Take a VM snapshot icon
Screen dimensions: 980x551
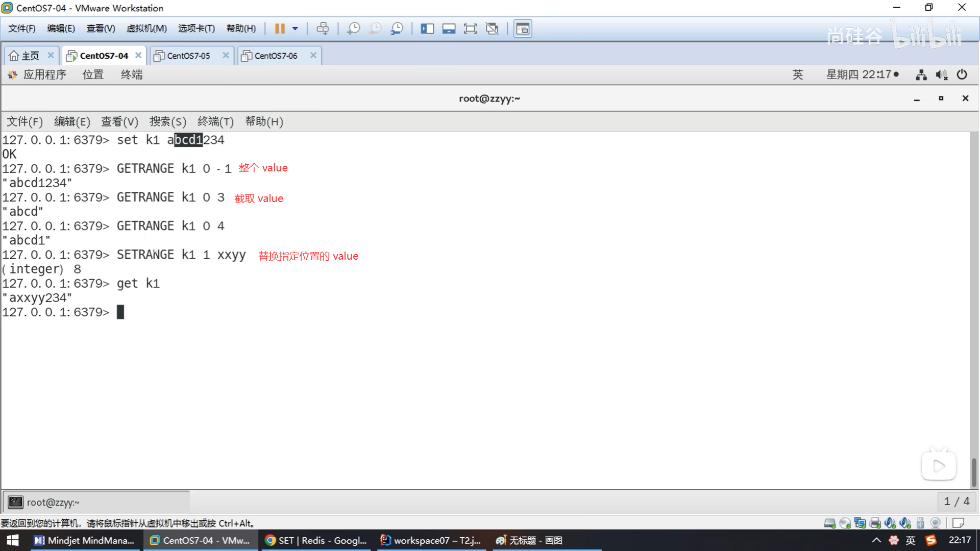point(353,29)
